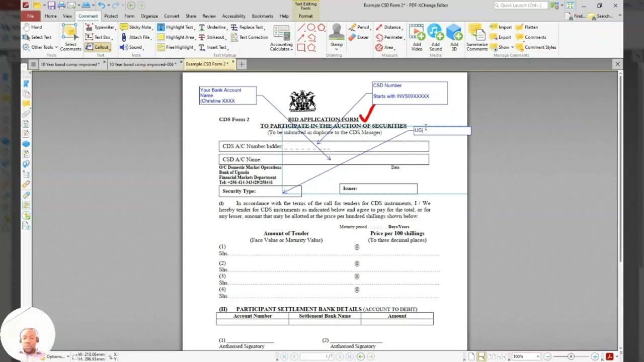The height and width of the screenshot is (362, 644).
Task: Click the Attach File tool
Action: pos(135,37)
